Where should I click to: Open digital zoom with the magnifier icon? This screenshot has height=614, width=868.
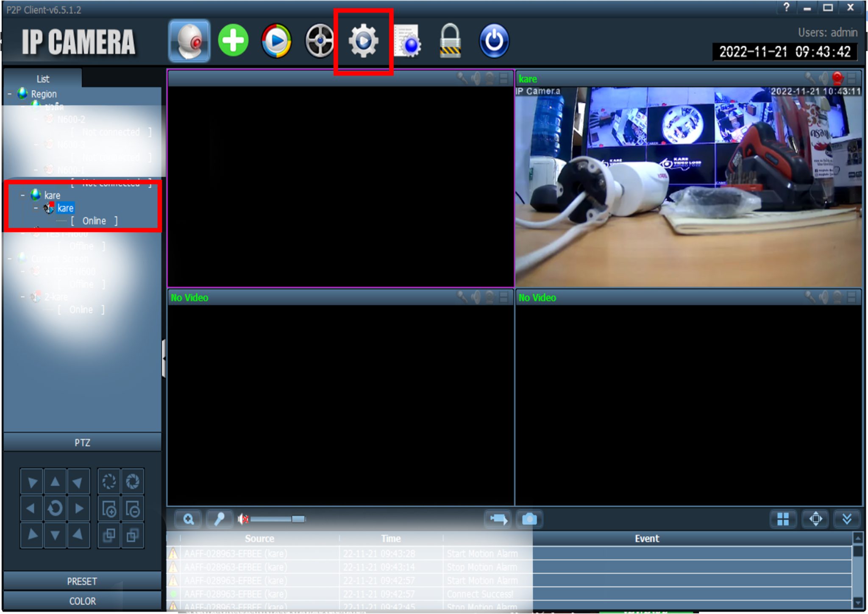(188, 518)
